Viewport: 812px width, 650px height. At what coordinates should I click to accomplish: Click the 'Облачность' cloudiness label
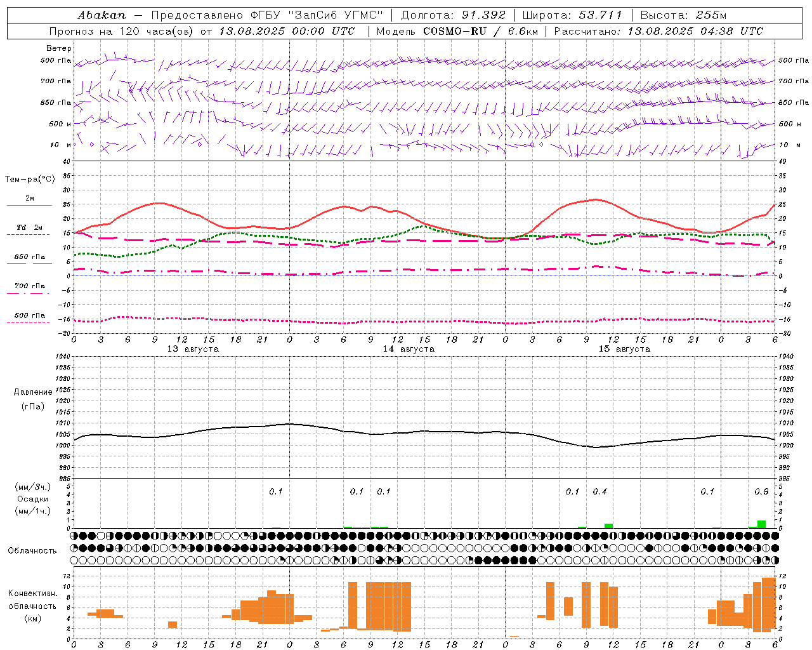(32, 550)
